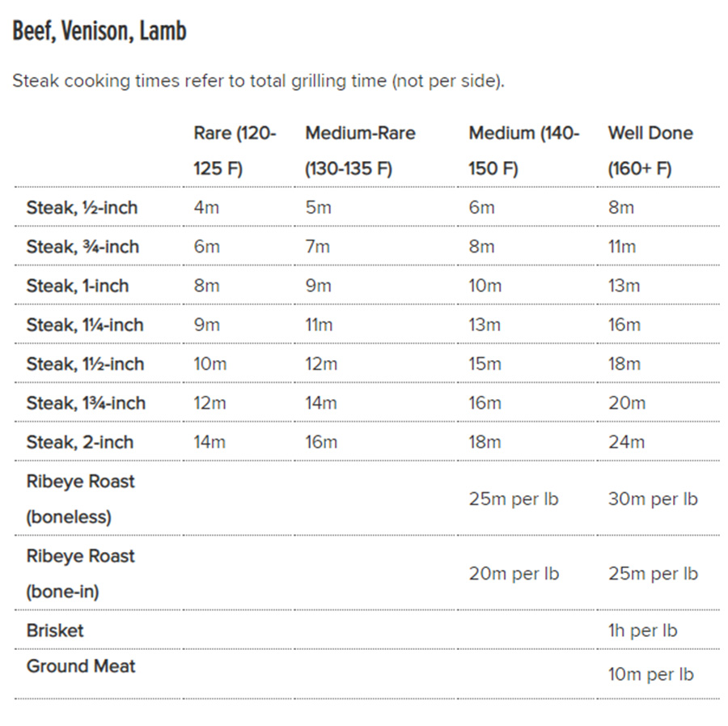Select the "Steak, 2-inch" row label

[x=80, y=442]
